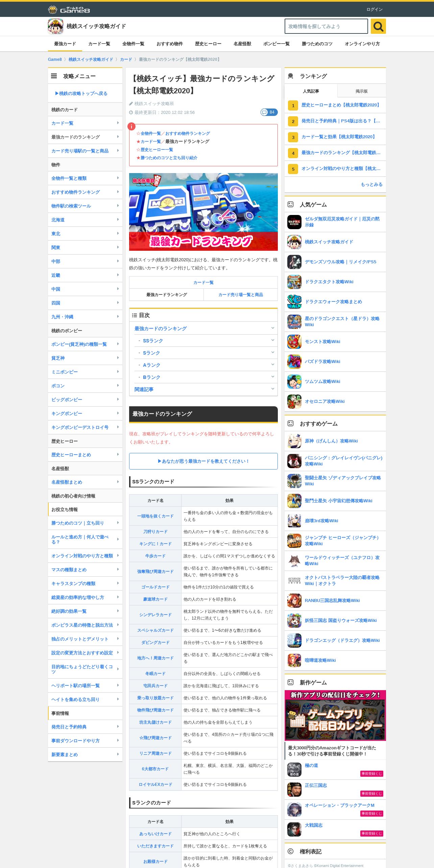Open キングボンビー sidebar menu row
This screenshot has width=434, height=868.
(x=85, y=413)
